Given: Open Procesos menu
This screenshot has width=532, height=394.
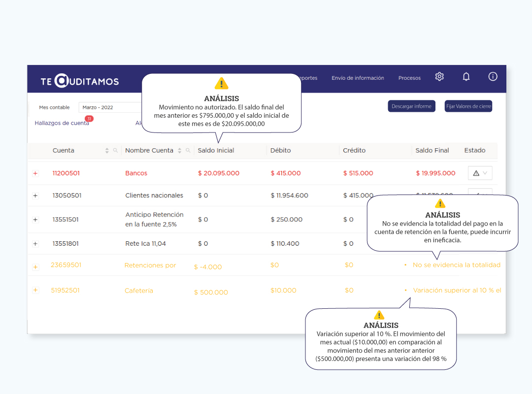Looking at the screenshot, I should point(409,78).
